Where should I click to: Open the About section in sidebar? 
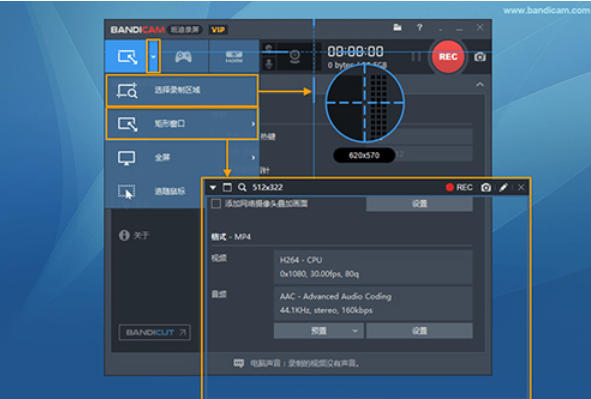134,235
